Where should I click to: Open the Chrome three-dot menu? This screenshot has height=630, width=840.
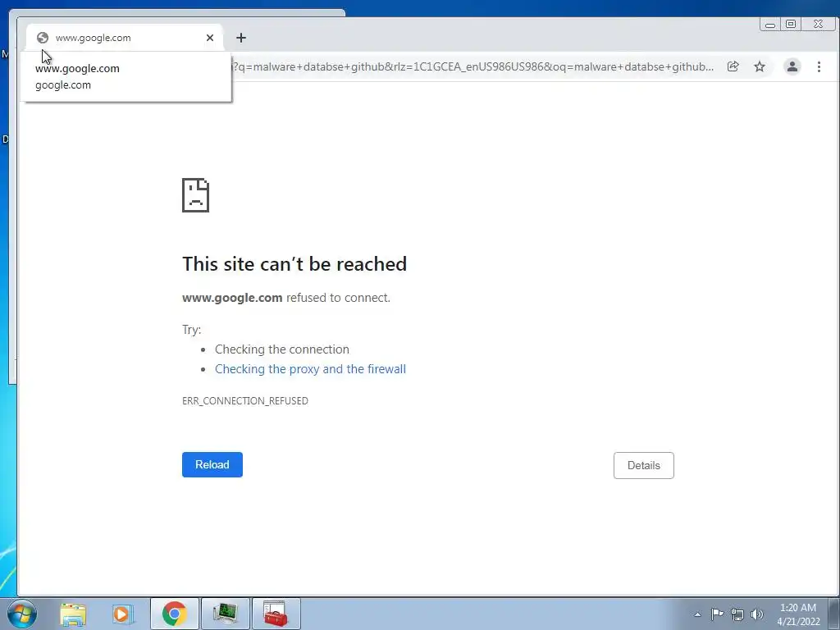click(x=819, y=66)
